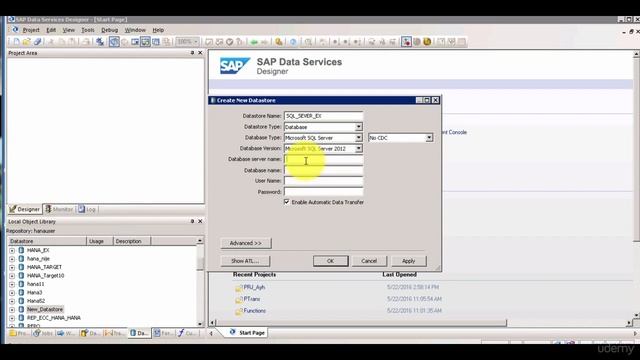Open the No CDC dropdown

[x=429, y=138]
